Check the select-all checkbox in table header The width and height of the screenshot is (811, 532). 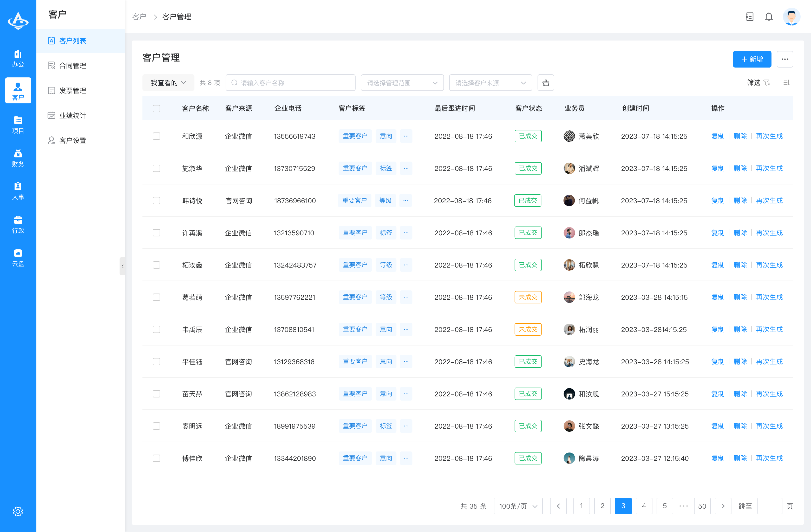(156, 108)
